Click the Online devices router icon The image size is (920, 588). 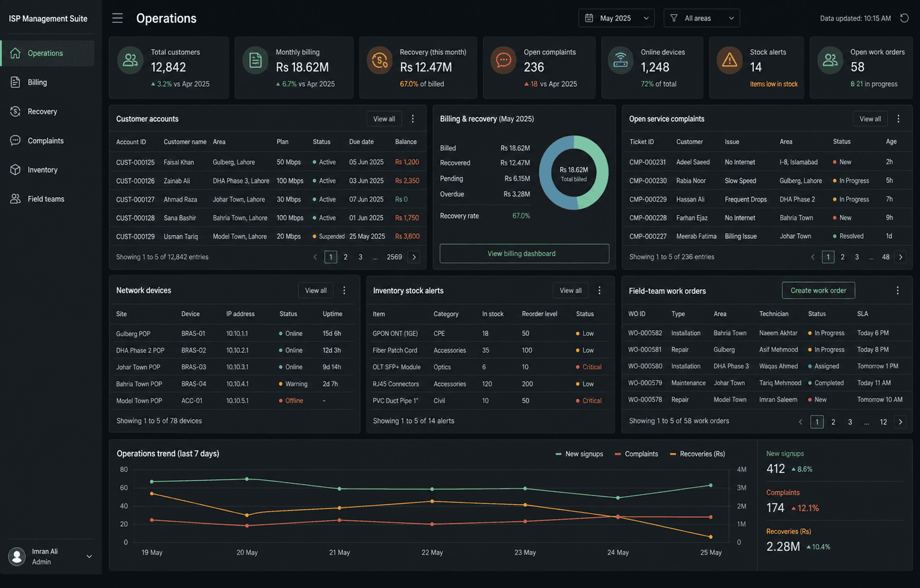(620, 61)
